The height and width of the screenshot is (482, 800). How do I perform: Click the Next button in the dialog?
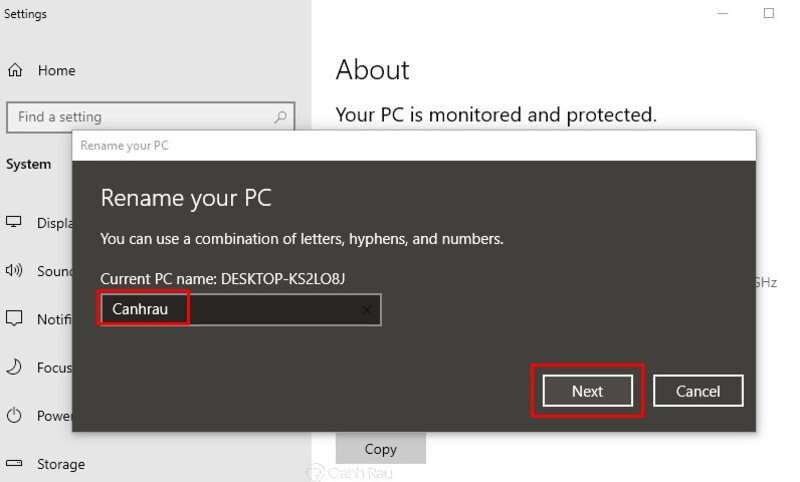[x=587, y=391]
